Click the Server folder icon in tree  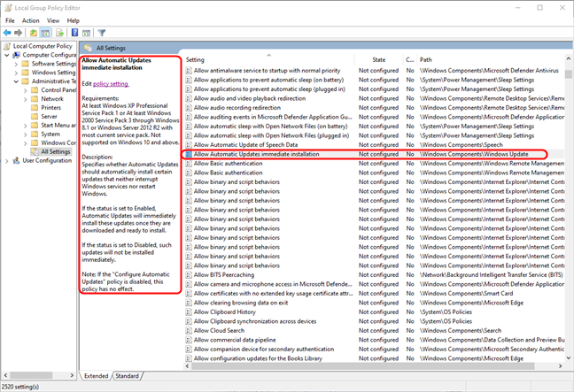pyautogui.click(x=35, y=116)
